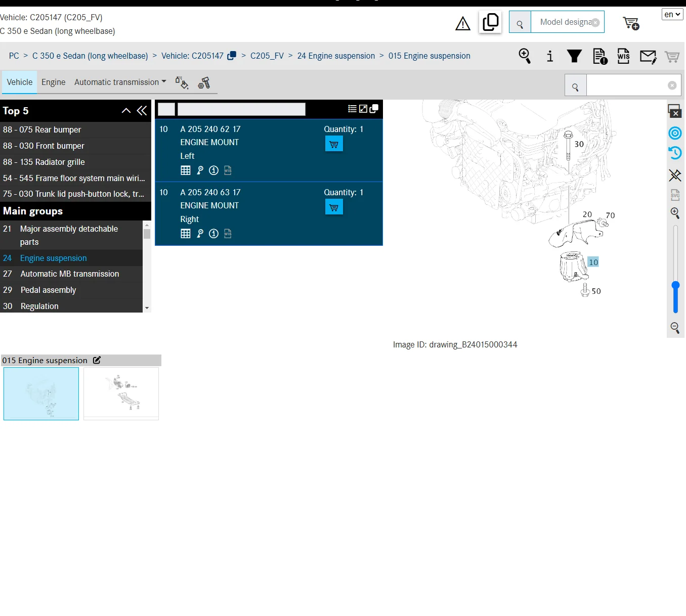
Task: Open table icon for Right engine mount
Action: (186, 233)
